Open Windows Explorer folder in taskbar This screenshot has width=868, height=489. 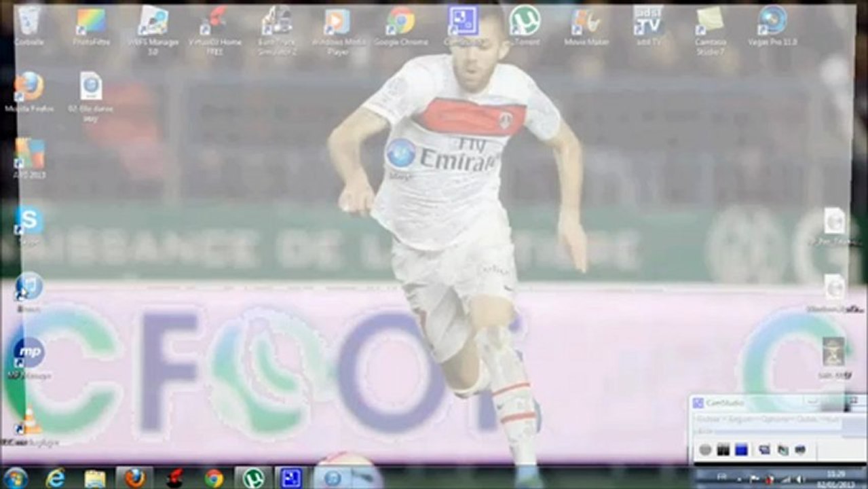point(95,477)
